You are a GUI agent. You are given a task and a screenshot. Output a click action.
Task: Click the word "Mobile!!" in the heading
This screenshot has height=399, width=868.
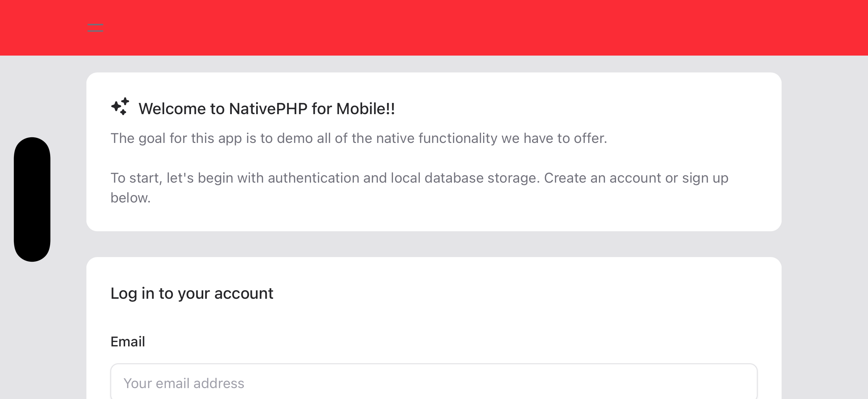(x=365, y=109)
